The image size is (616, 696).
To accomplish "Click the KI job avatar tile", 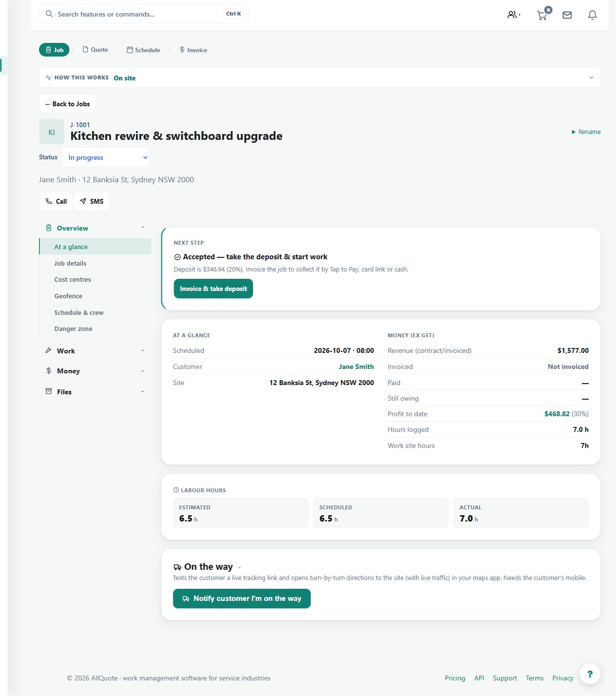I will (52, 132).
